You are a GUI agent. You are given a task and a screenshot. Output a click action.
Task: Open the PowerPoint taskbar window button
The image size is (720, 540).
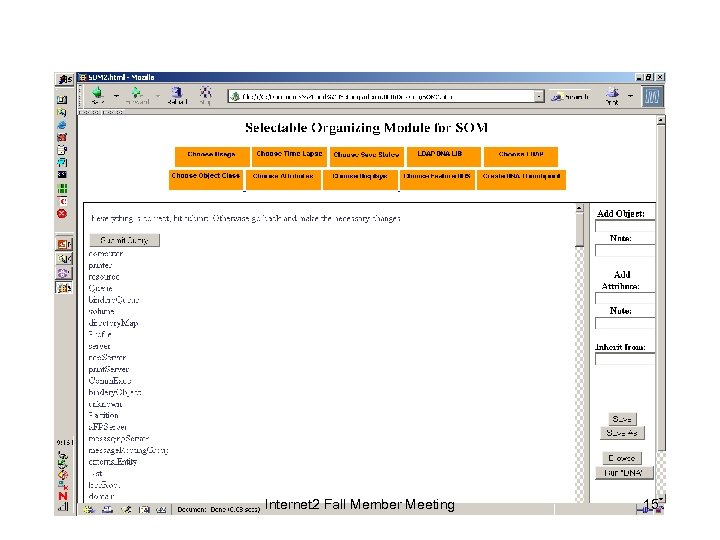coord(64,244)
